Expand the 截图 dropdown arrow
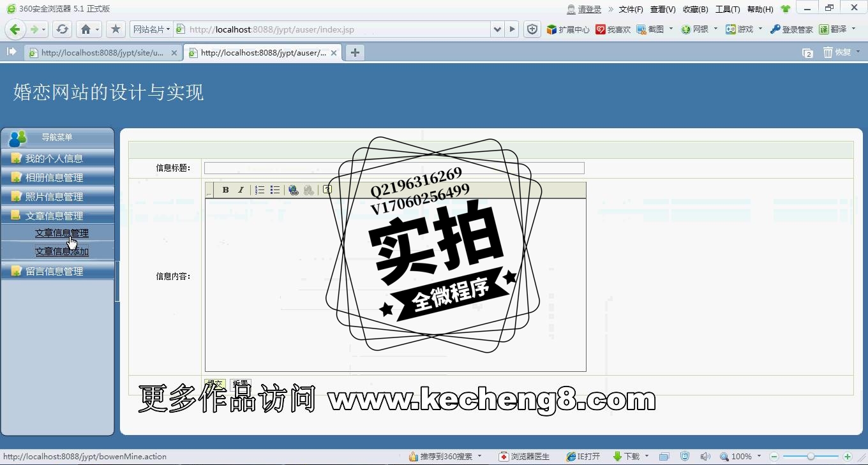The width and height of the screenshot is (868, 465). [x=671, y=29]
